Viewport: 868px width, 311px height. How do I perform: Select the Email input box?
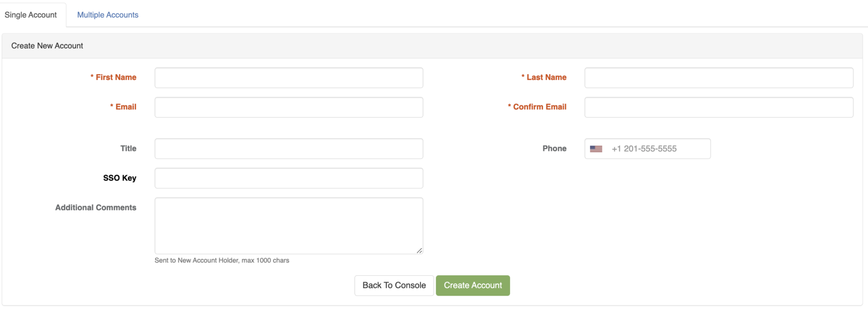click(x=289, y=108)
